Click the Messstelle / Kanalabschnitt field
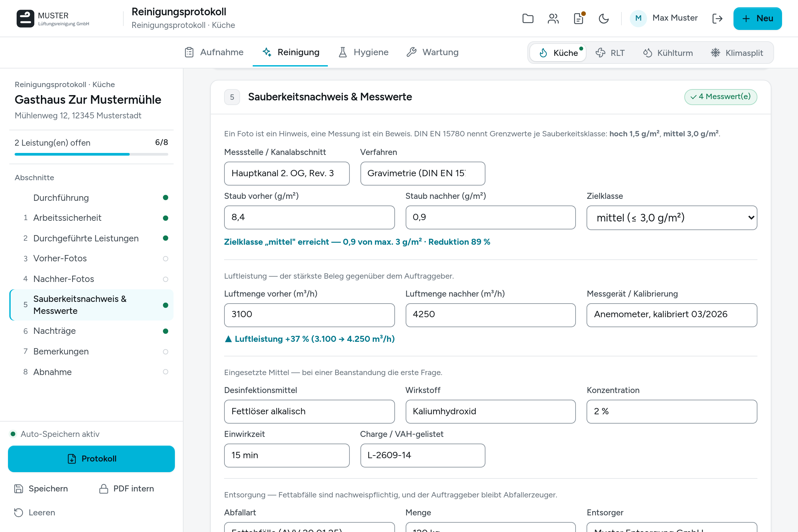Viewport: 798px width, 532px height. 287,173
